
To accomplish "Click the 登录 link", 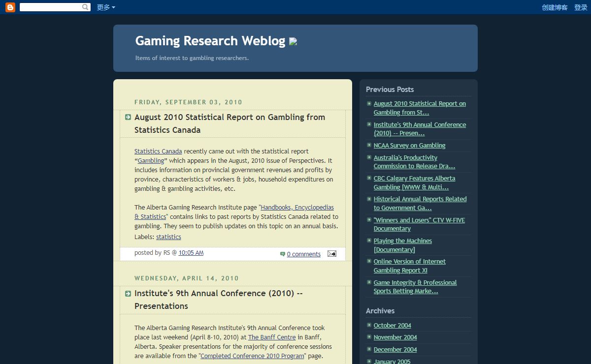I will 581,7.
